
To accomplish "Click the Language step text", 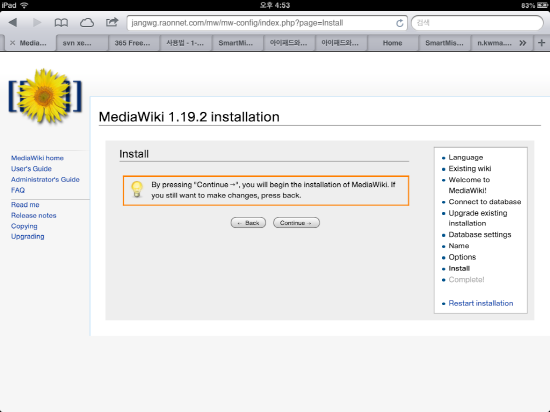I will point(466,157).
